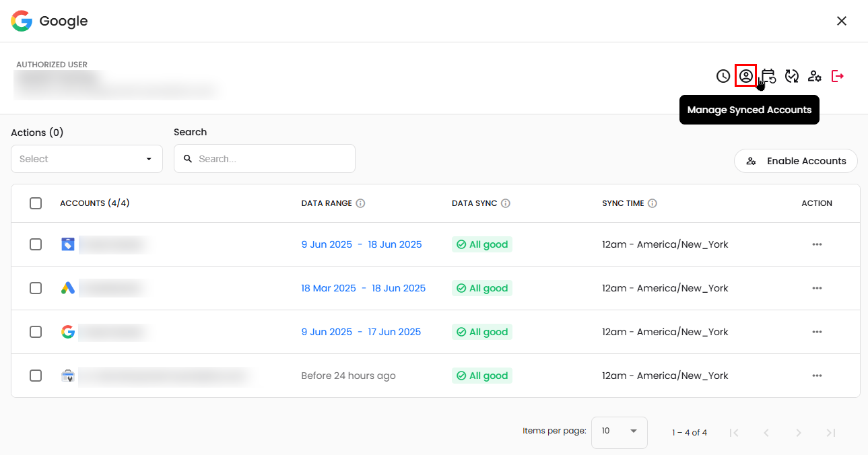Click the Sync Time info icon
Image resolution: width=868 pixels, height=455 pixels.
pos(653,203)
